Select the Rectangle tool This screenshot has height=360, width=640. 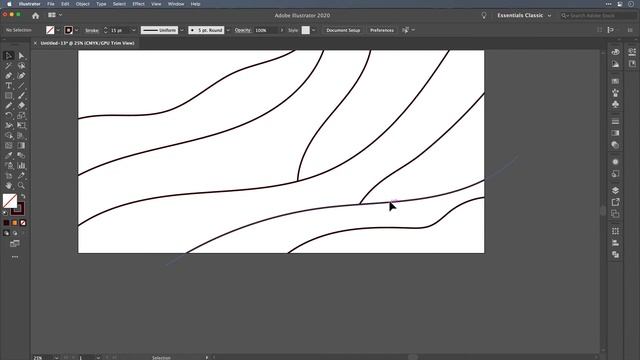coord(9,96)
